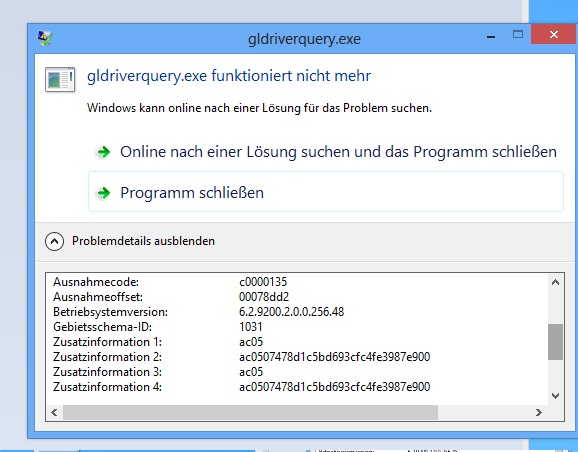The image size is (578, 452).
Task: Maximize the gldriverquery.exe dialog
Action: click(518, 35)
